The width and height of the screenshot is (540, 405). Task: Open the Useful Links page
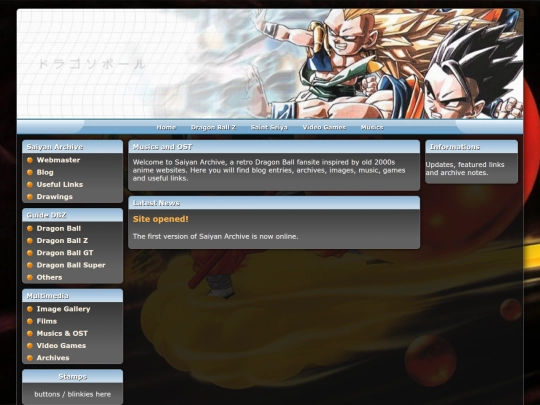coord(60,185)
